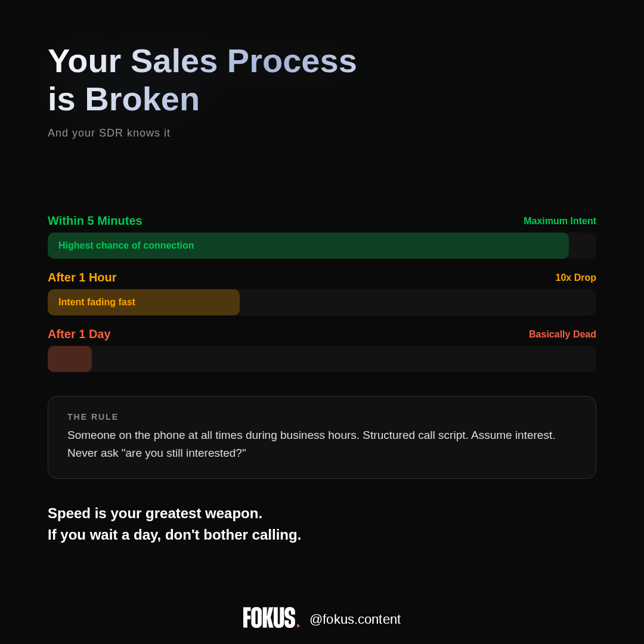
Task: Click "THE RULE" heading
Action: 93,417
